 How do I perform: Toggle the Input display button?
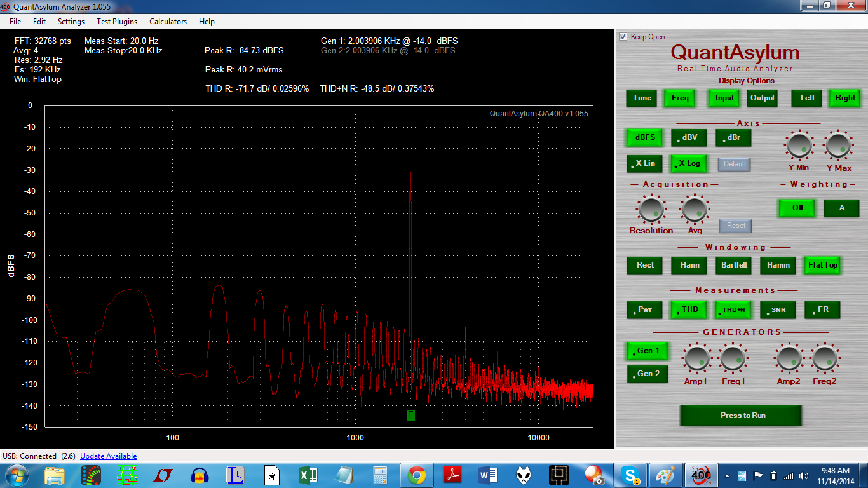pos(724,98)
